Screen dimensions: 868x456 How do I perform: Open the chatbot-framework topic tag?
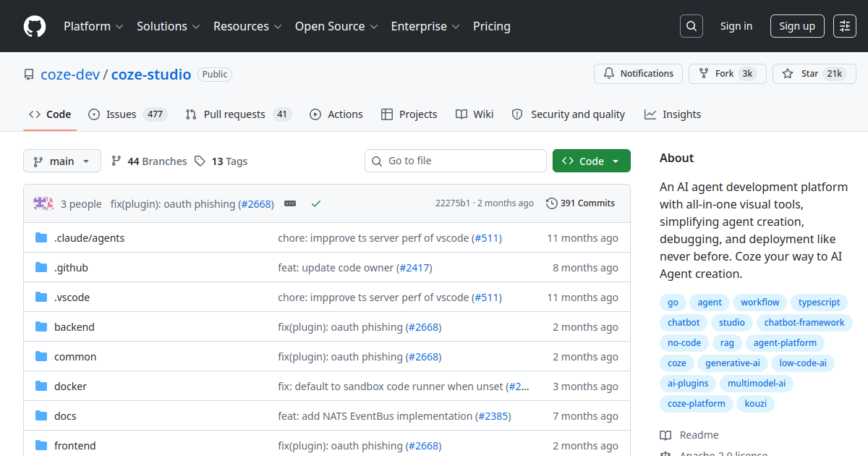tap(804, 323)
